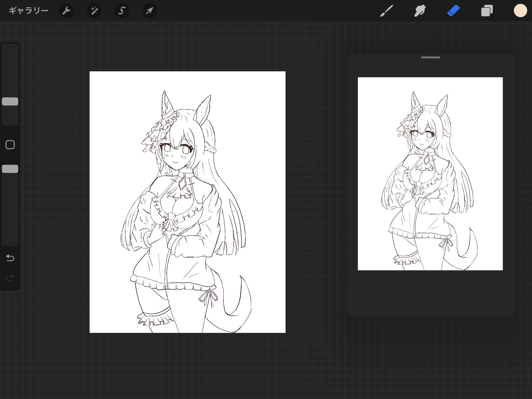Viewport: 532px width, 399px height.
Task: Tap the square modify button in sidebar
Action: click(10, 145)
